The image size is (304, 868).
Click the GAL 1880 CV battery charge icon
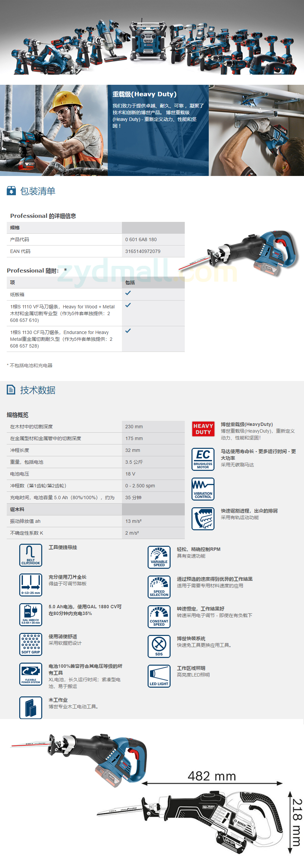coord(31,614)
